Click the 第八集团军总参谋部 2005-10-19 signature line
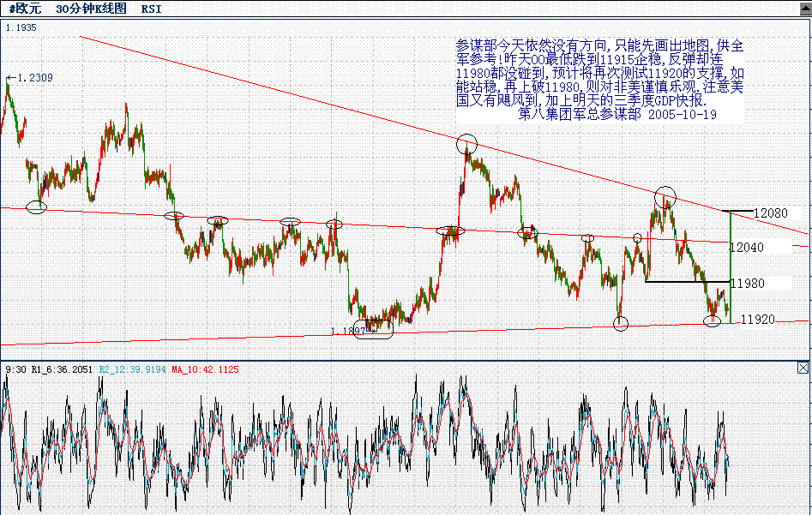 [617, 114]
